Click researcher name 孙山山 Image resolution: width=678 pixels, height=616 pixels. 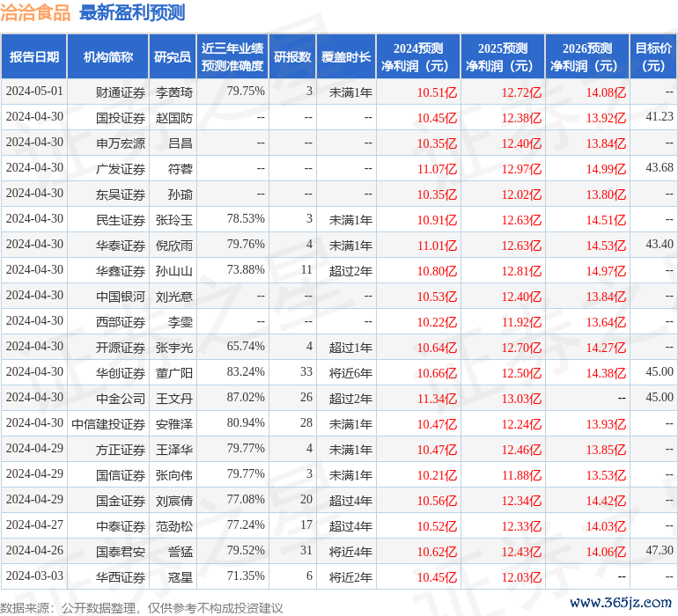point(173,271)
